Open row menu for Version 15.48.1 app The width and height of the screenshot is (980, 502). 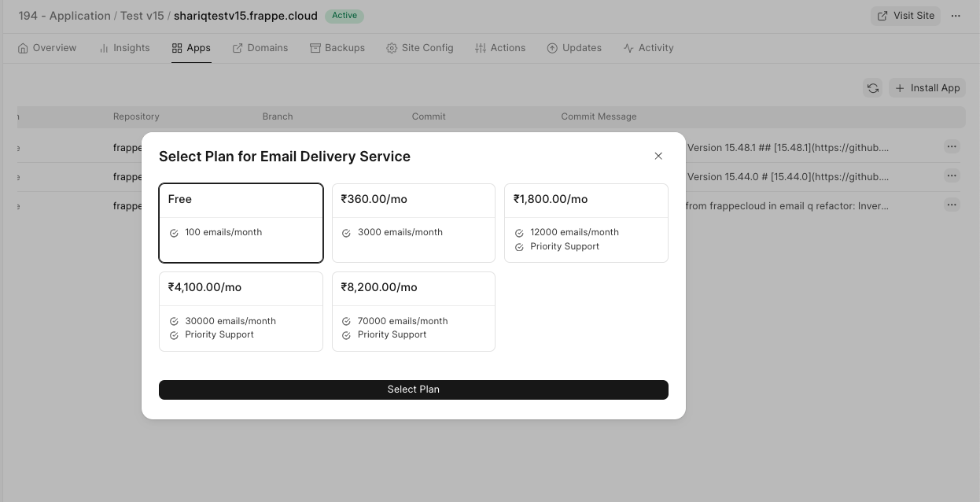click(952, 146)
